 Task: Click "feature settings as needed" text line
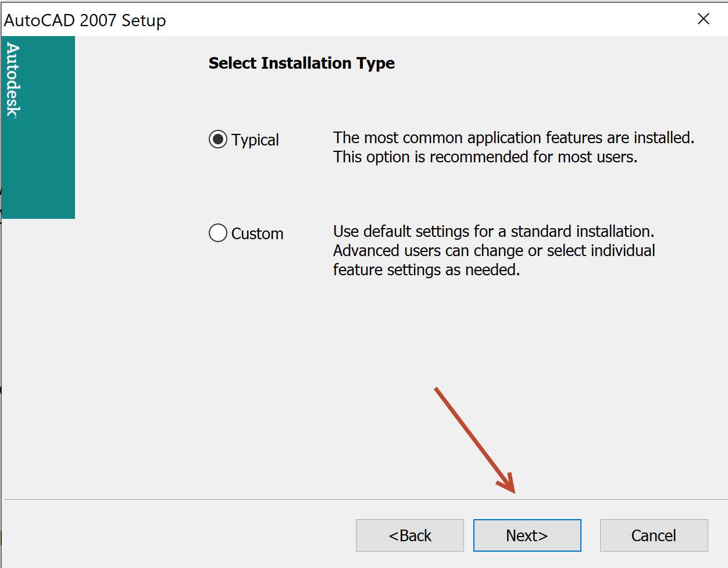tap(426, 270)
